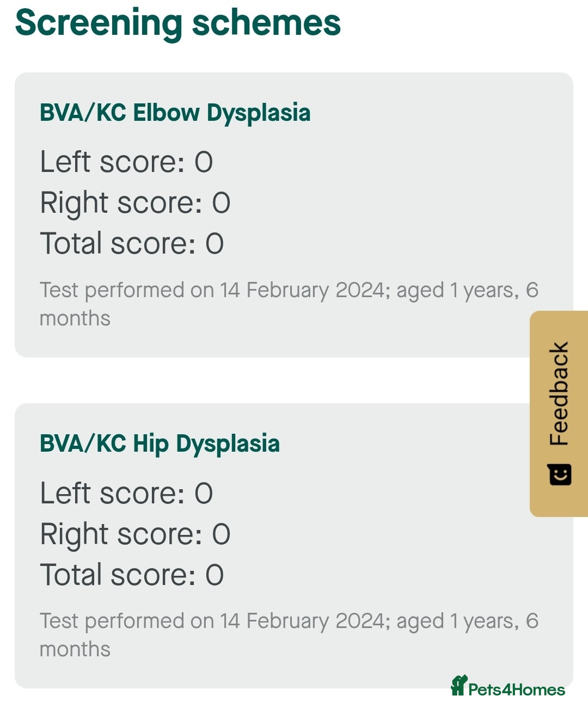Select Elbow Dysplasia Total score line
This screenshot has height=708, width=588.
tap(132, 243)
